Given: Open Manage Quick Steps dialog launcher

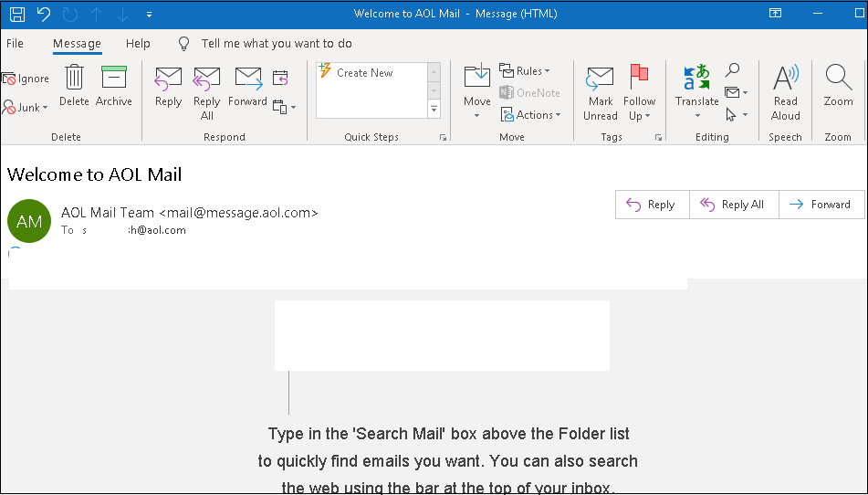Looking at the screenshot, I should (443, 137).
